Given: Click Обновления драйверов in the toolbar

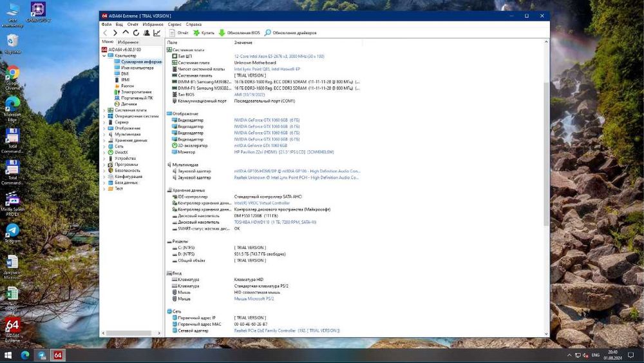Looking at the screenshot, I should (290, 33).
